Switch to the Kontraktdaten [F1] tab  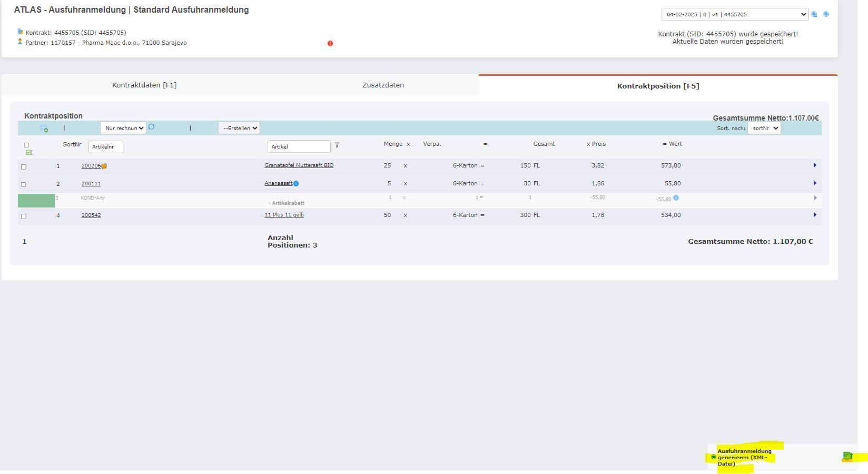[x=144, y=85]
